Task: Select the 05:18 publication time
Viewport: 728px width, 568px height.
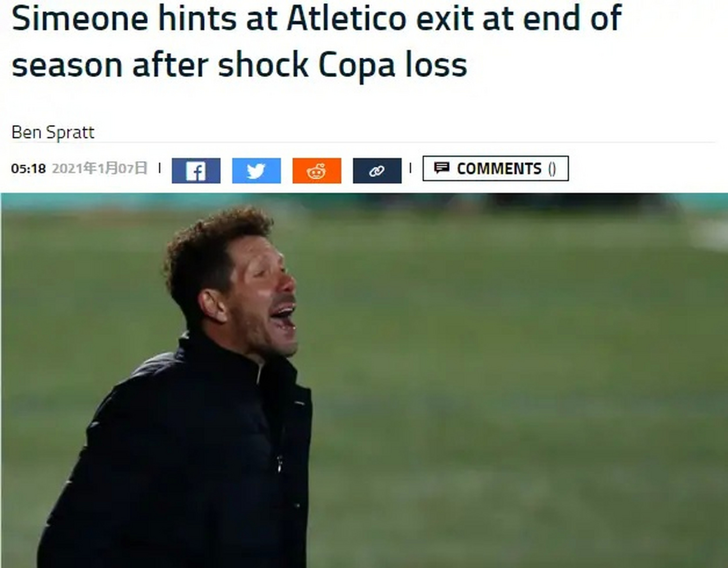Action: coord(28,169)
